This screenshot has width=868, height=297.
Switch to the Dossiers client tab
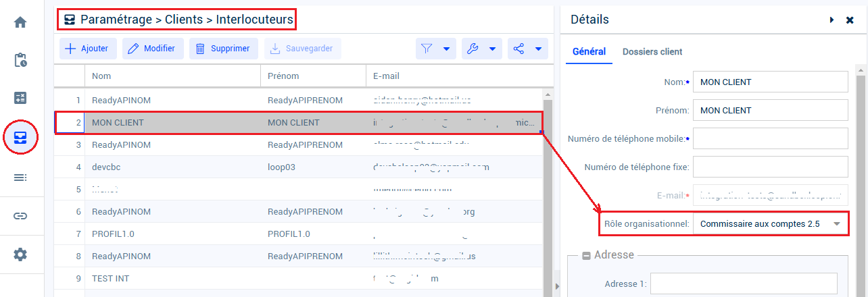(x=652, y=51)
